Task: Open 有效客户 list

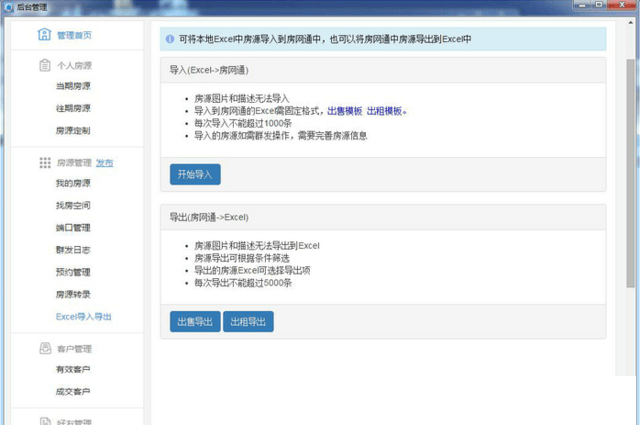Action: click(x=73, y=369)
